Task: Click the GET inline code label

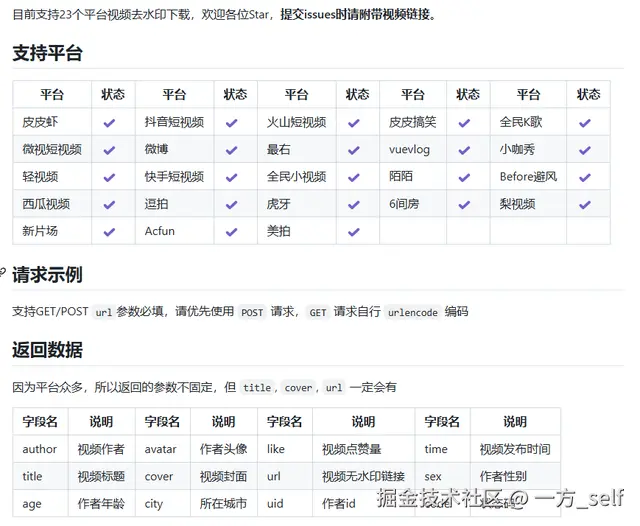Action: [x=318, y=312]
